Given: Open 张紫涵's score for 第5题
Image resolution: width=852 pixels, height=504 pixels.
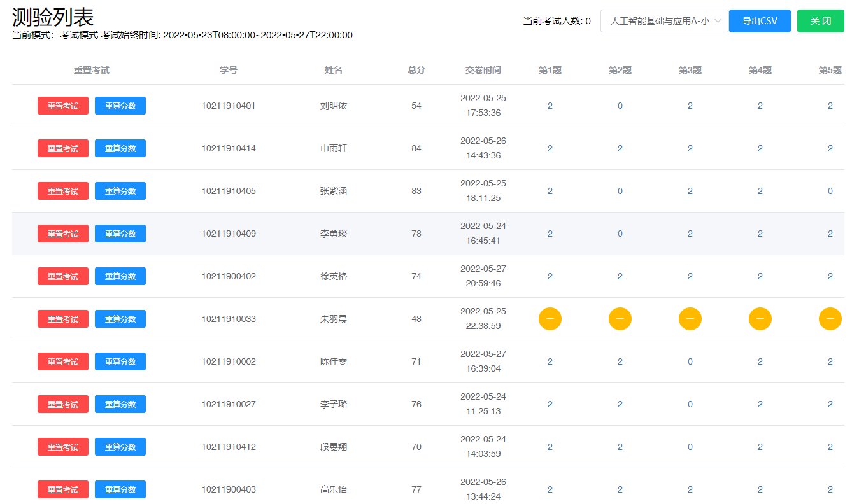Looking at the screenshot, I should (830, 191).
